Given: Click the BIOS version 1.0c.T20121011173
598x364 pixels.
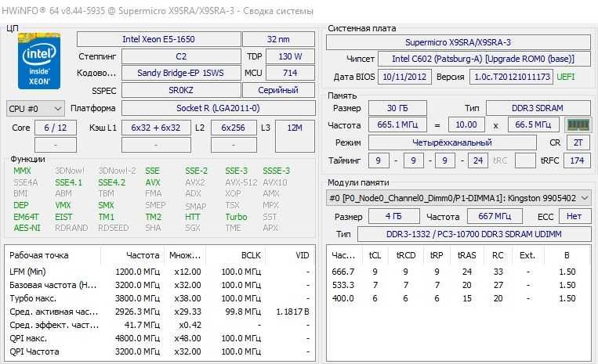Looking at the screenshot, I should (x=512, y=77).
